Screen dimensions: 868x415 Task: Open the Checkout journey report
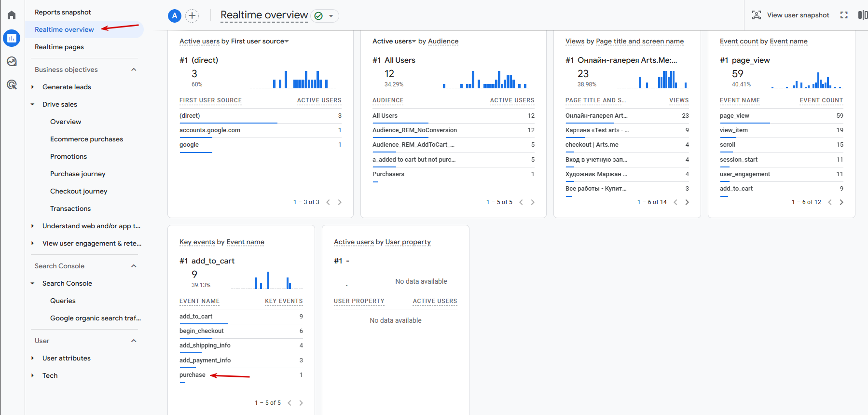[79, 191]
